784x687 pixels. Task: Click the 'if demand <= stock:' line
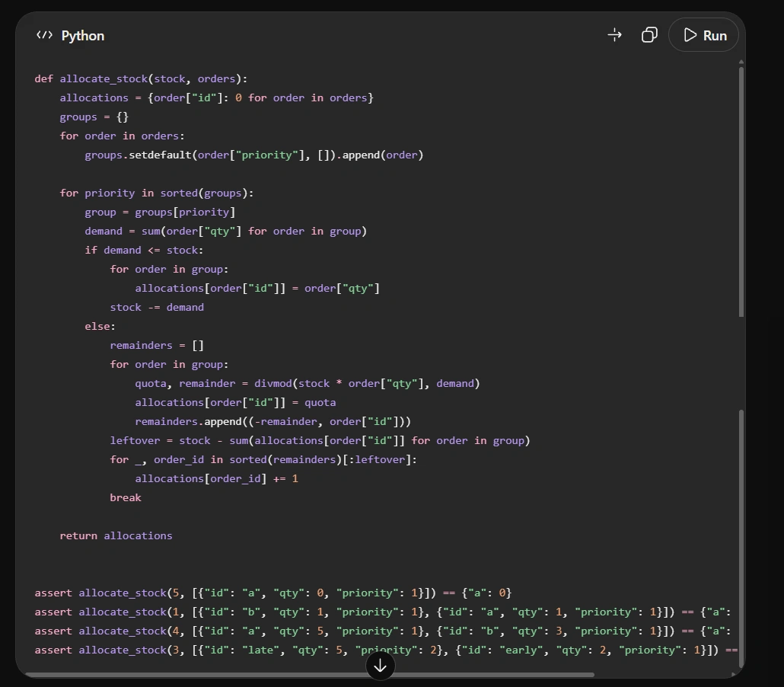(144, 250)
